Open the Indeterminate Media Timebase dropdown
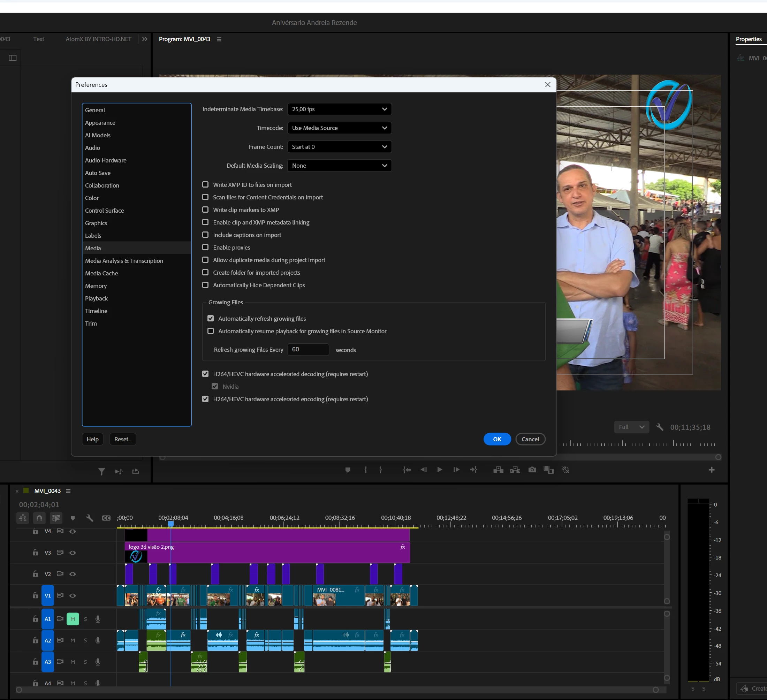 339,109
